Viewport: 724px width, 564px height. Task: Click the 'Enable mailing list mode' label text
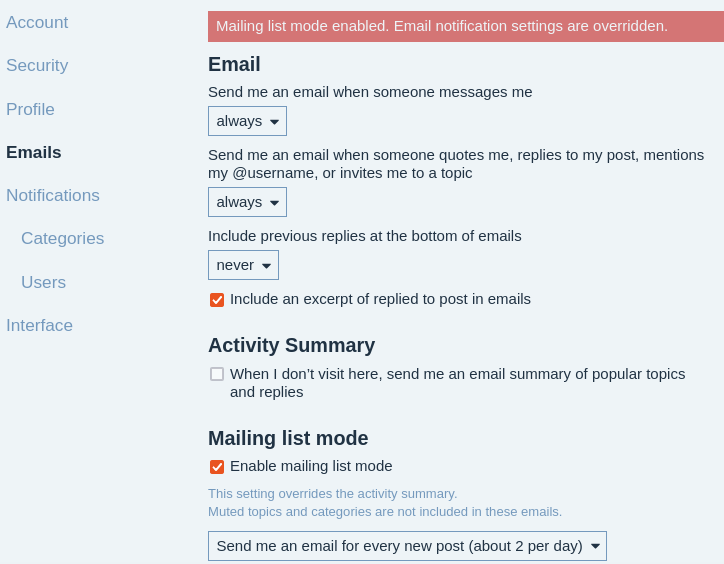[311, 466]
